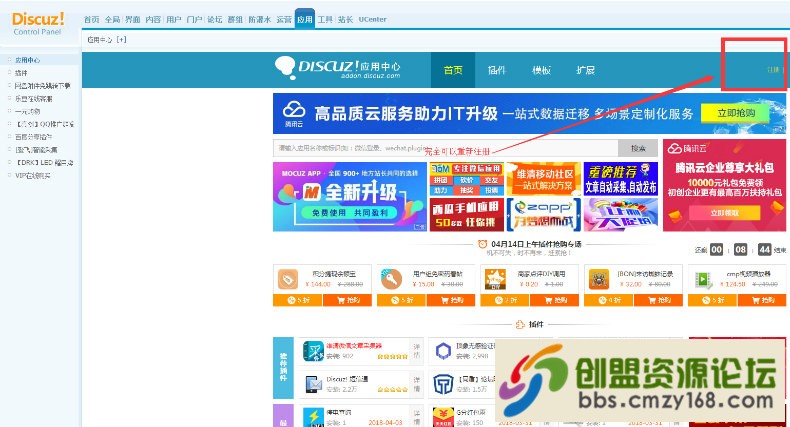
Task: Open 详情 for the Discuz! mail plugin
Action: (x=417, y=384)
